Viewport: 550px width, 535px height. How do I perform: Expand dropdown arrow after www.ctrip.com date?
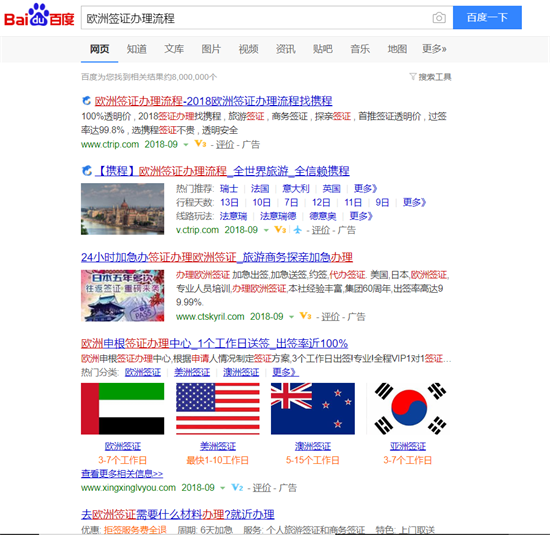click(186, 145)
